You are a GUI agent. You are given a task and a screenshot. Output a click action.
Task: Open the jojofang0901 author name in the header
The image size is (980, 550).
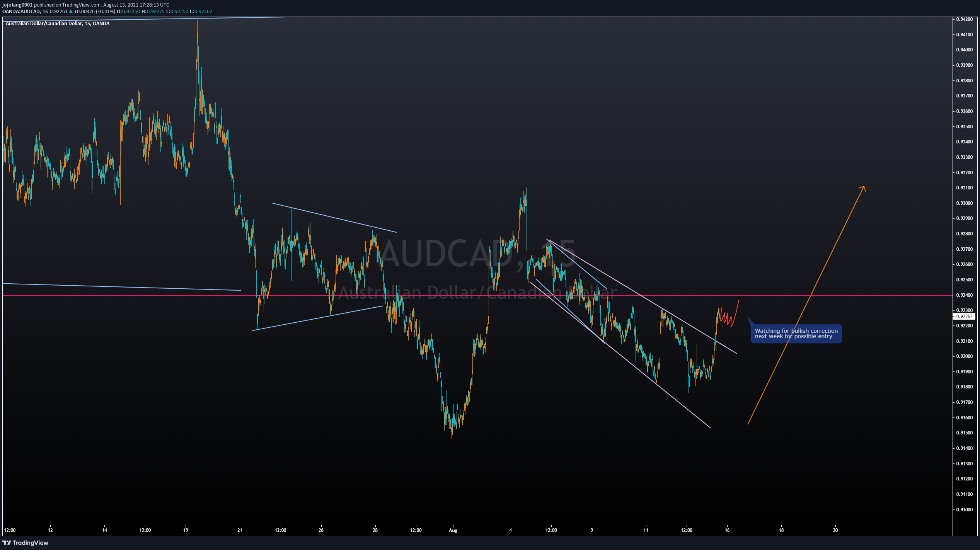click(x=17, y=5)
